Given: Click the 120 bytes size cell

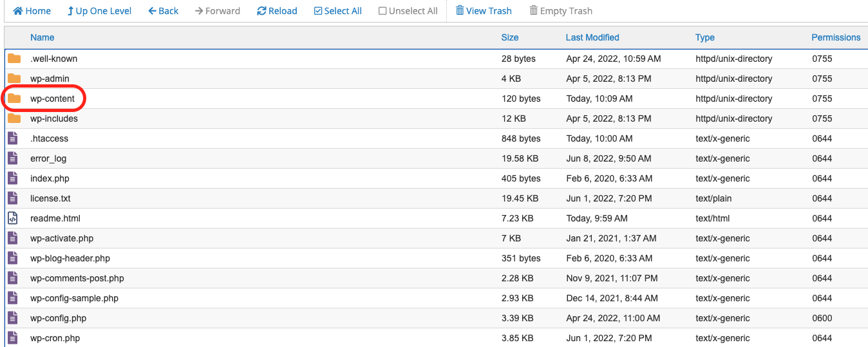Looking at the screenshot, I should pyautogui.click(x=521, y=98).
